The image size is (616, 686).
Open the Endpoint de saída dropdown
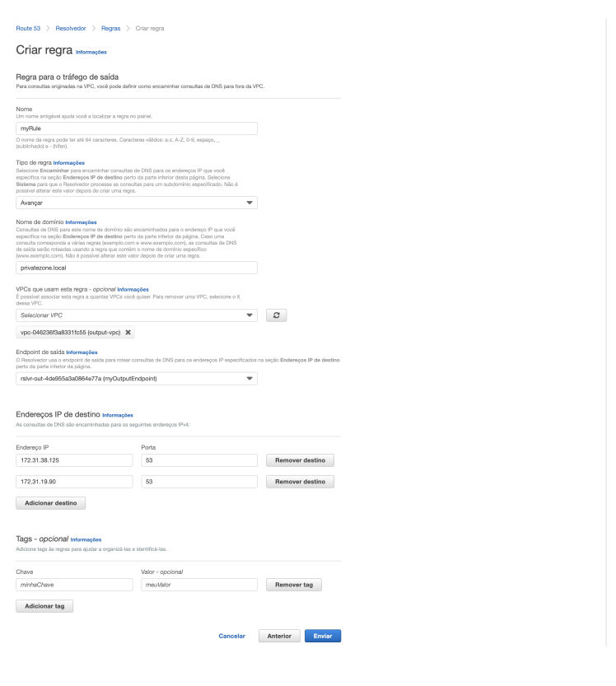click(x=137, y=379)
